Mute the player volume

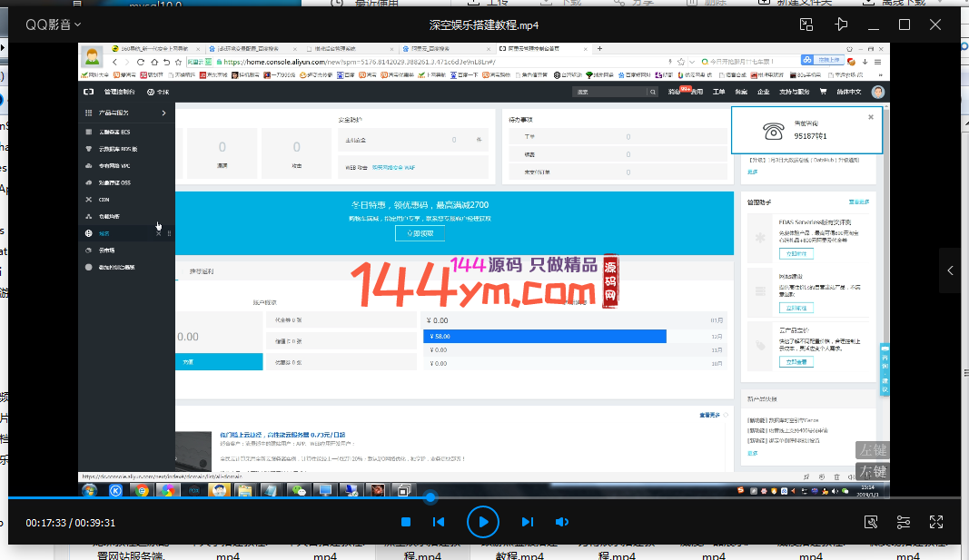click(x=562, y=522)
